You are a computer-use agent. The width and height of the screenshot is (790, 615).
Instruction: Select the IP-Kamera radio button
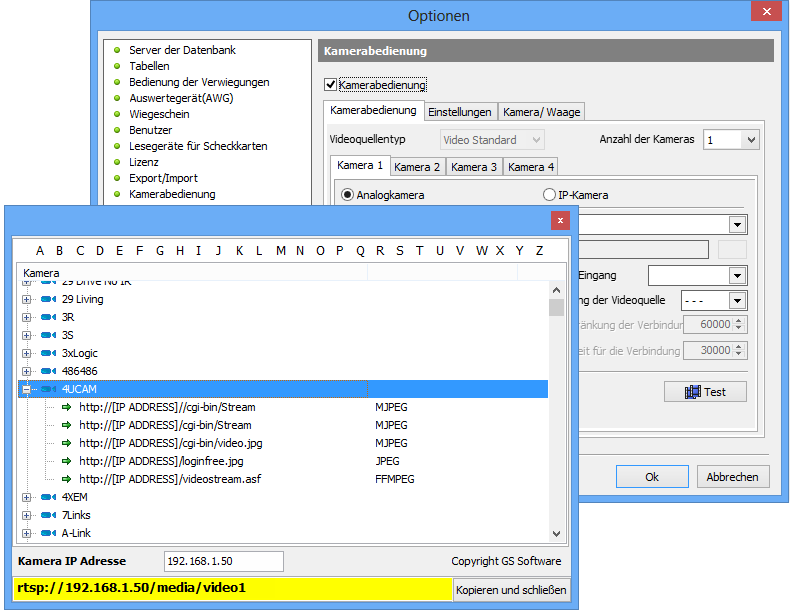(549, 195)
